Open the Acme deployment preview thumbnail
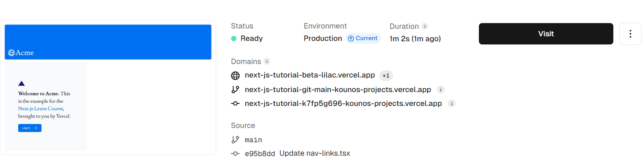Screen dimensions: 644x166 coord(108,87)
